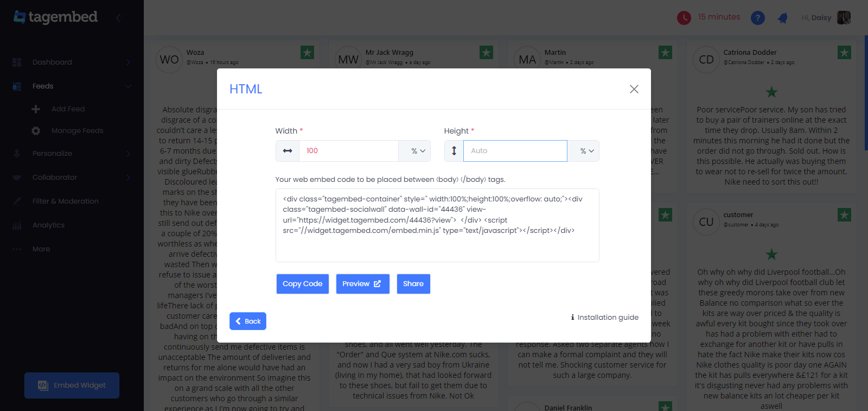The width and height of the screenshot is (868, 411).
Task: Click the customer review green star badge
Action: click(844, 215)
